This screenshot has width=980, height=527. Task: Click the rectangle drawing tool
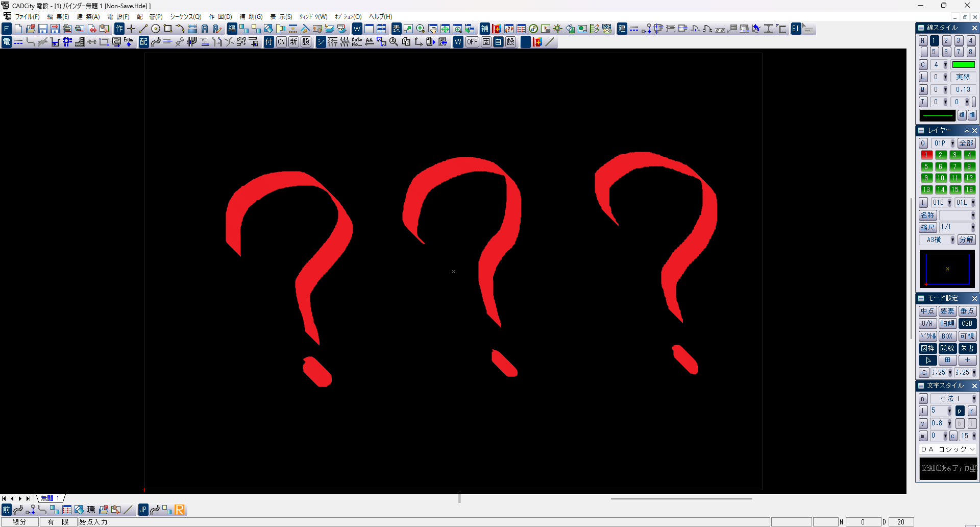pos(168,29)
